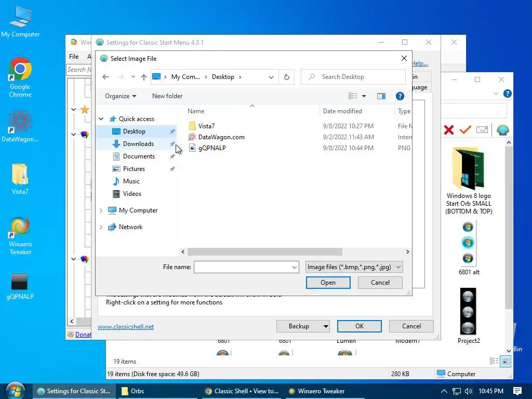Screen dimensions: 532x399
Task: Go back in the Select Image File dialog
Action: tap(105, 77)
